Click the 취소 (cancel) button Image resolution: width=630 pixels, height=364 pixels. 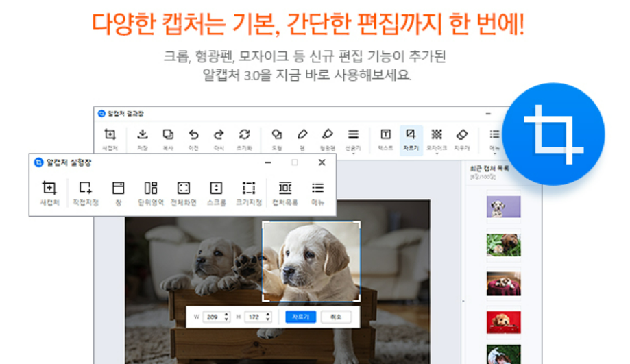[x=336, y=317]
